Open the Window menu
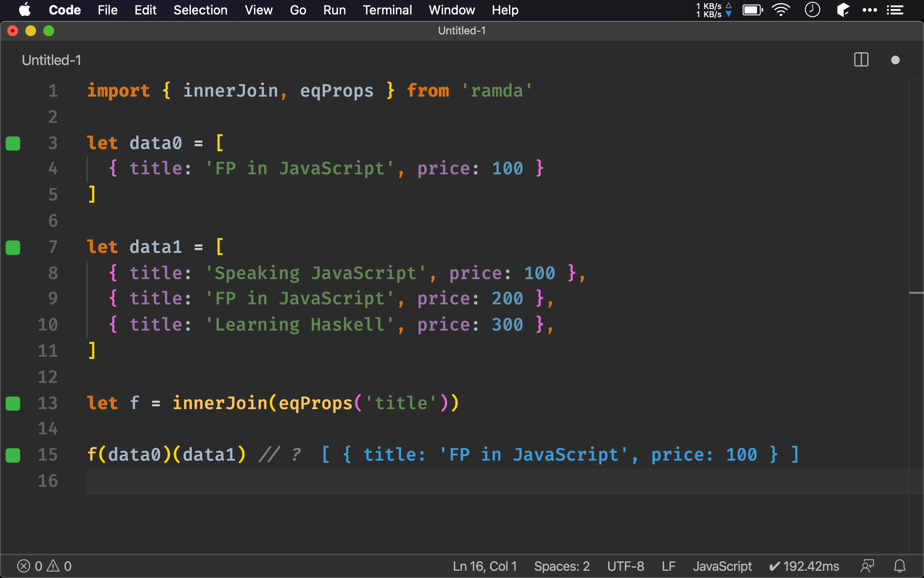This screenshot has width=924, height=578. pos(452,10)
